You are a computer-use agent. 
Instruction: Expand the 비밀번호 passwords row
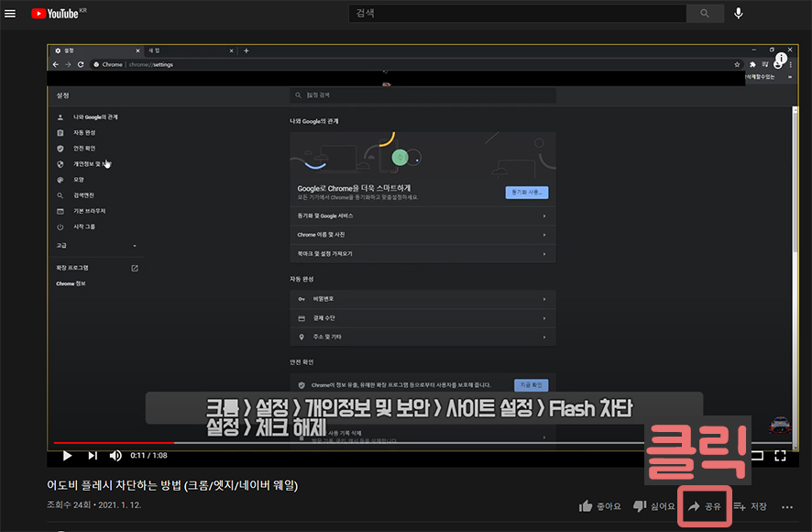(x=422, y=299)
